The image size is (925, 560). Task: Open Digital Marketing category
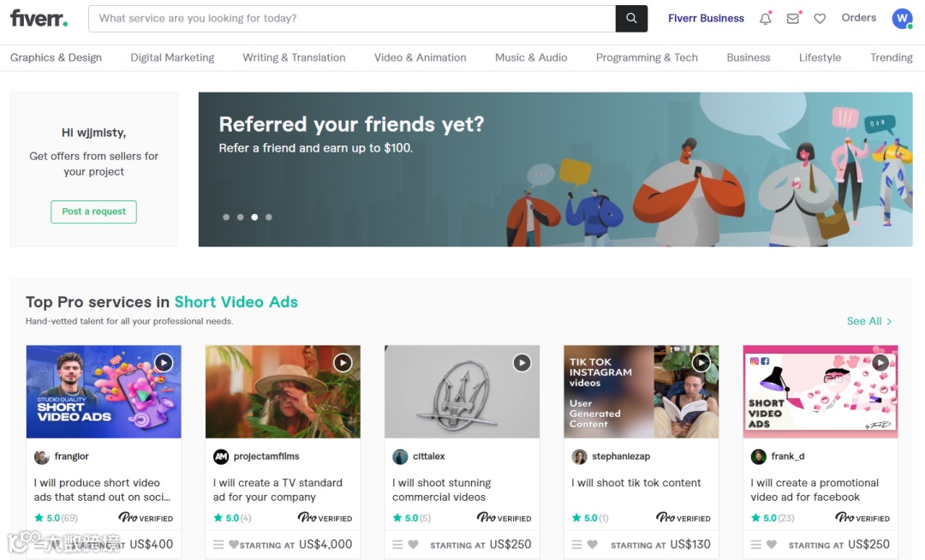pyautogui.click(x=172, y=57)
